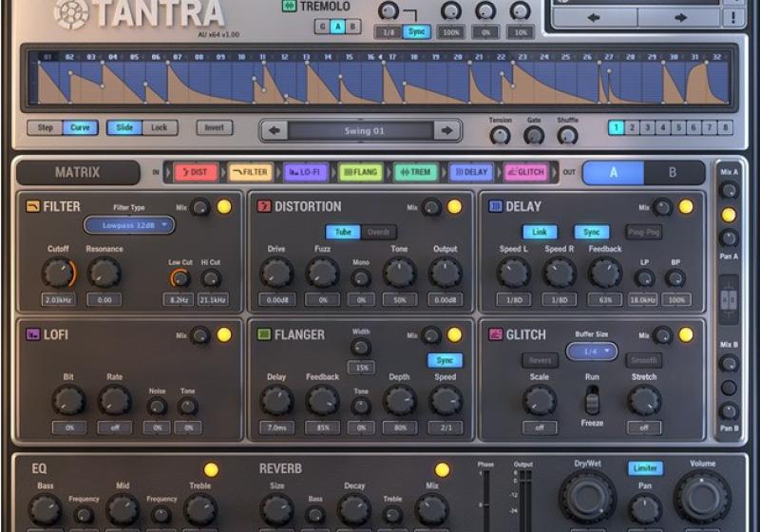This screenshot has width=760, height=532.
Task: Toggle the EQ power light
Action: pyautogui.click(x=211, y=469)
